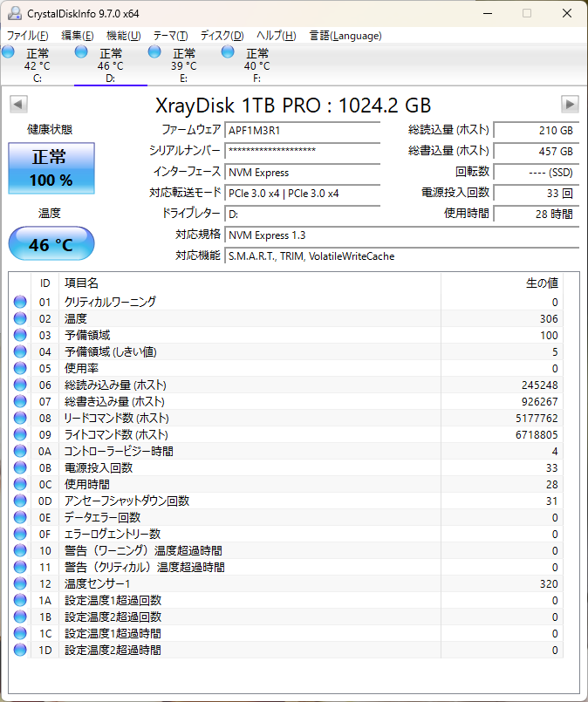Click total host writes value 457 GB
This screenshot has height=702, width=588.
[x=536, y=151]
